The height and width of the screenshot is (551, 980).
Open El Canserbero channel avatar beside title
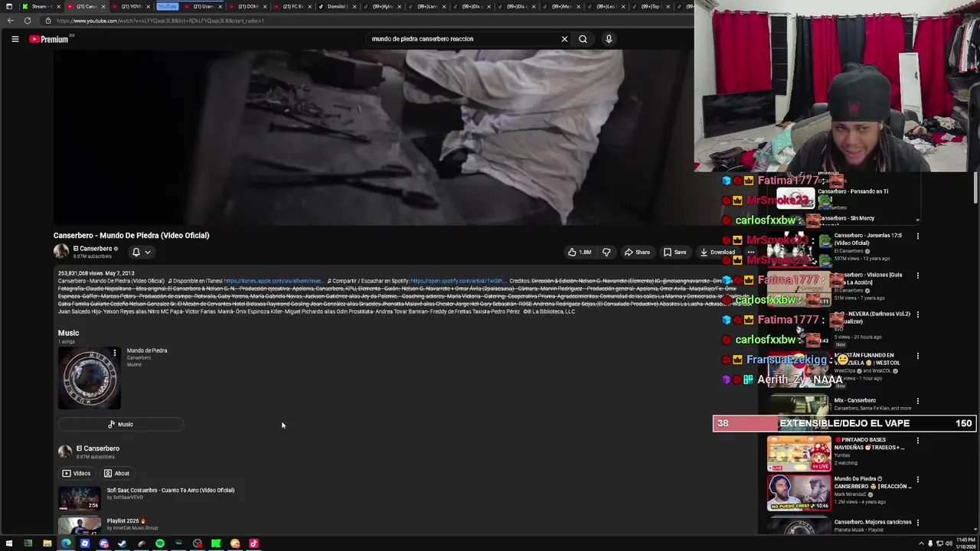tap(60, 251)
